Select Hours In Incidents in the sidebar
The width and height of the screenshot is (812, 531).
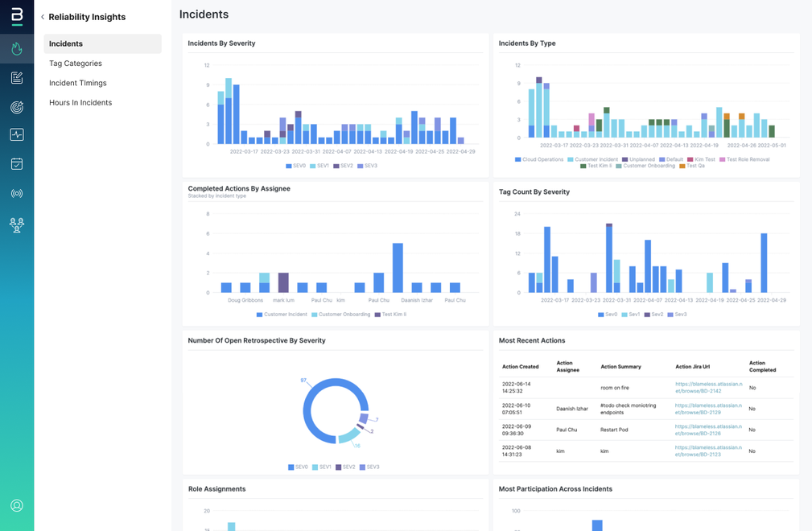click(81, 102)
